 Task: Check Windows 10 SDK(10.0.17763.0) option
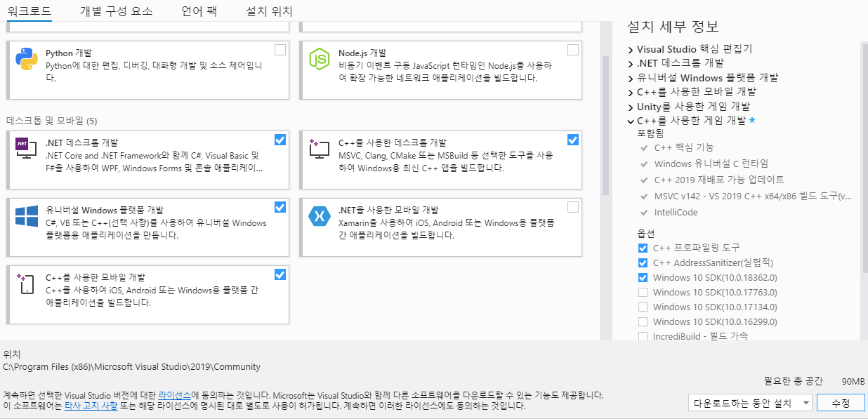[643, 292]
